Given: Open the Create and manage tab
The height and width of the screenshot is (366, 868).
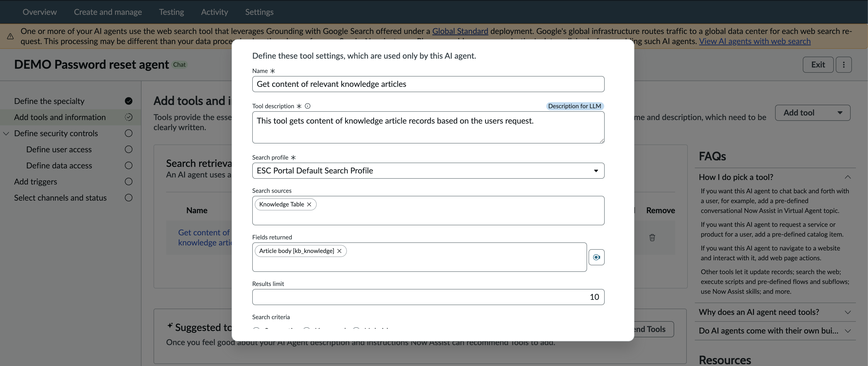Looking at the screenshot, I should pyautogui.click(x=108, y=12).
